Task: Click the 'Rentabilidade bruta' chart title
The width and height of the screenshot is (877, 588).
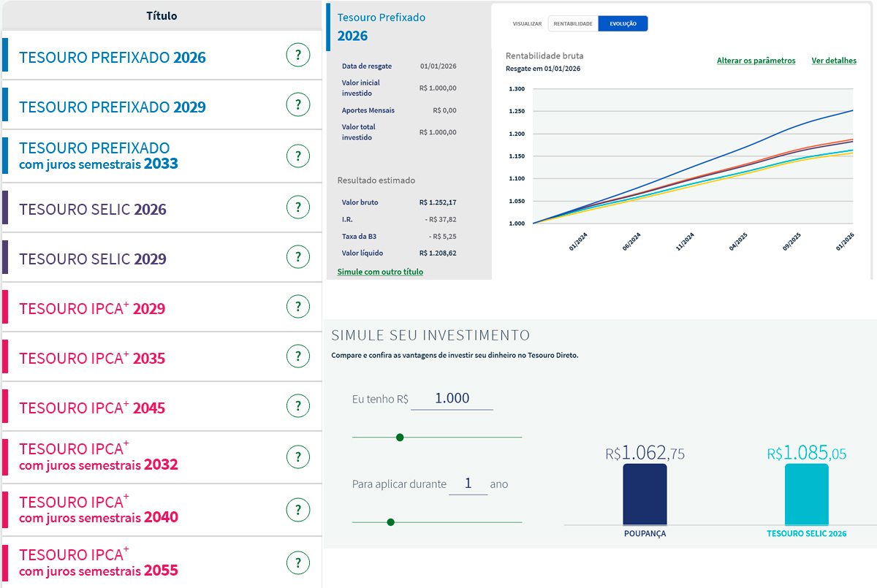Action: point(544,56)
